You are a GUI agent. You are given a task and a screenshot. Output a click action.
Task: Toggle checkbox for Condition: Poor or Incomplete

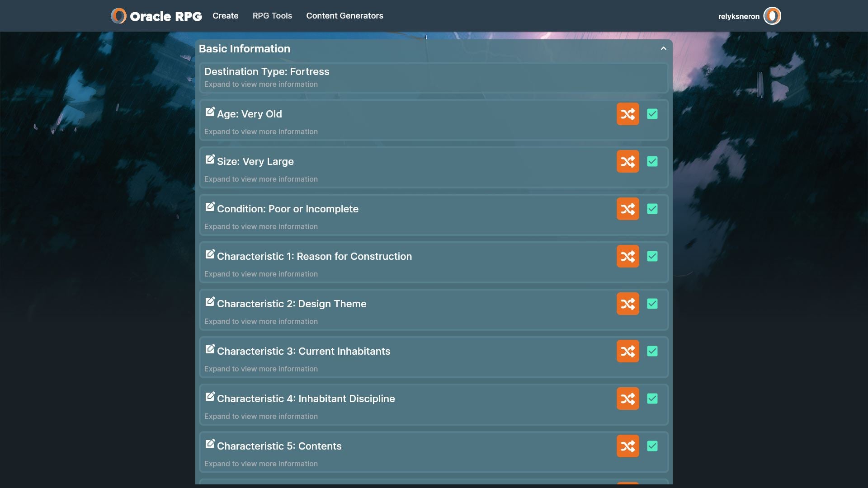(x=652, y=209)
